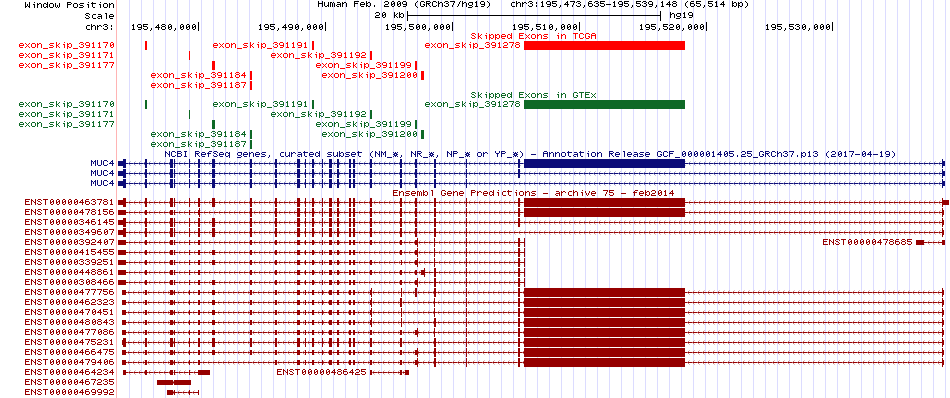Select transcript ENST00000466475
Image resolution: width=950 pixels, height=398 pixels.
pyautogui.click(x=70, y=352)
